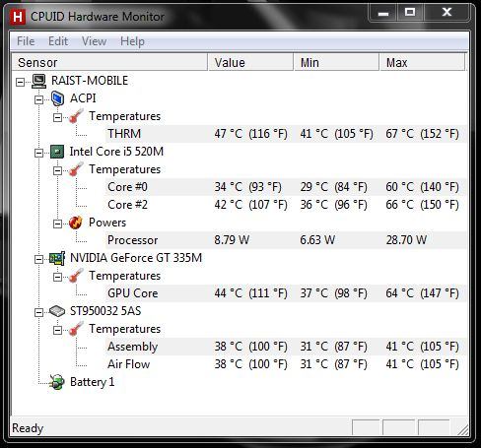Click the ST950032 5AS hard drive icon
The image size is (481, 448).
(x=57, y=311)
